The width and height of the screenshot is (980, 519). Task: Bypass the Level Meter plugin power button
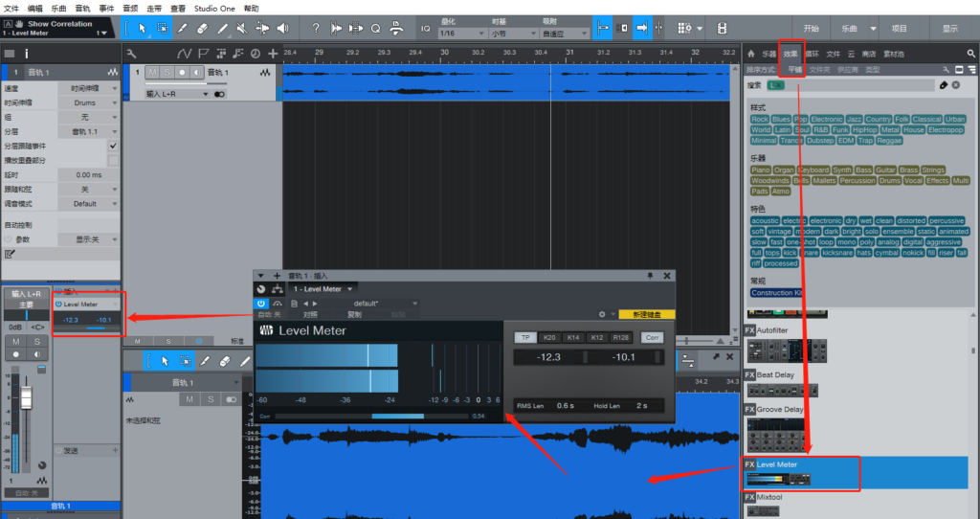[261, 304]
